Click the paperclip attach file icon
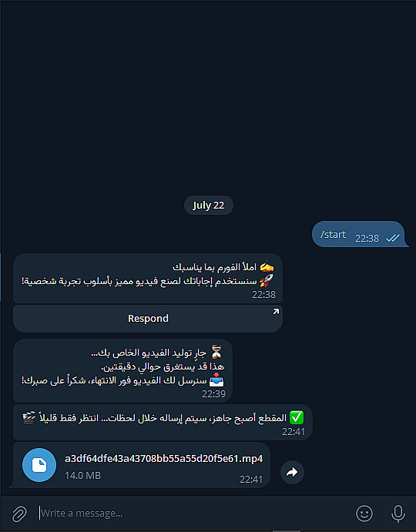 point(19,514)
